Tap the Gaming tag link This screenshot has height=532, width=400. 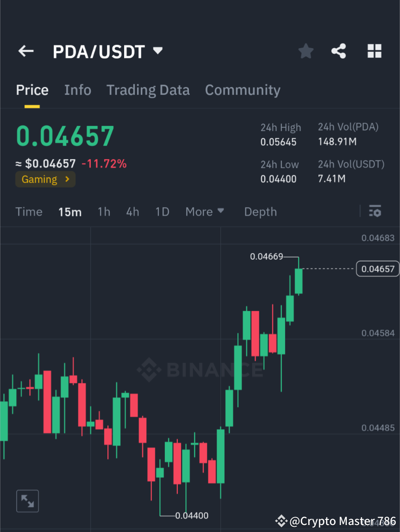tap(39, 179)
